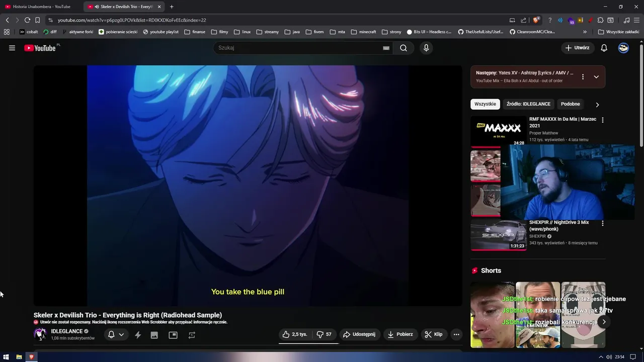
Task: Mute the playing tab via speaker icon
Action: pyautogui.click(x=97, y=7)
